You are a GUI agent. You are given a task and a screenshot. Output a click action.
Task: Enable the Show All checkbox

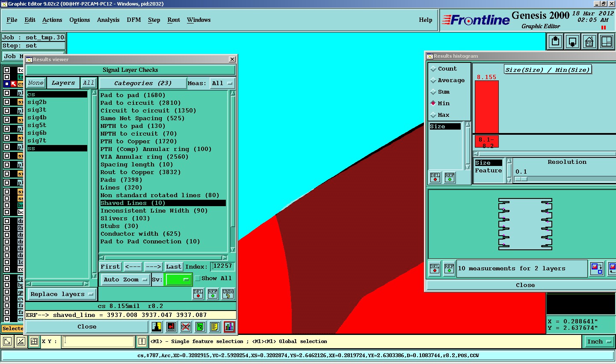pos(197,278)
